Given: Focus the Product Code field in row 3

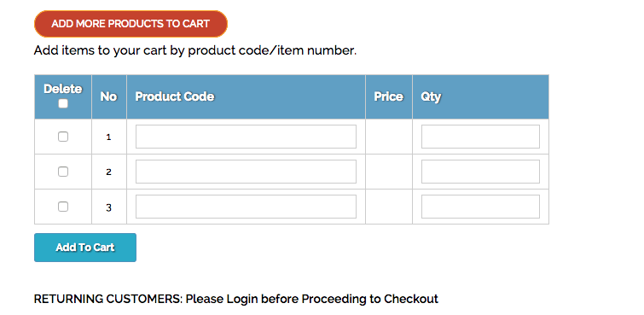Looking at the screenshot, I should pos(246,207).
